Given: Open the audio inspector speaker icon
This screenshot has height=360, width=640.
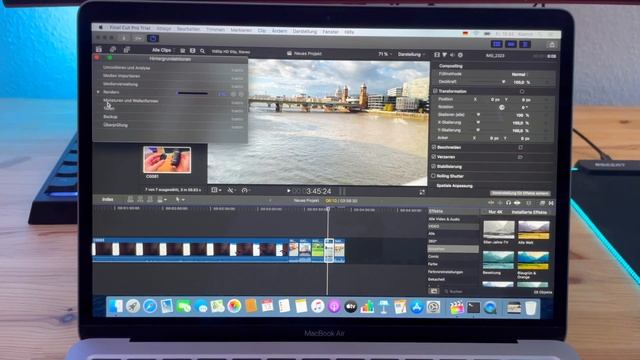Looking at the screenshot, I should point(452,55).
